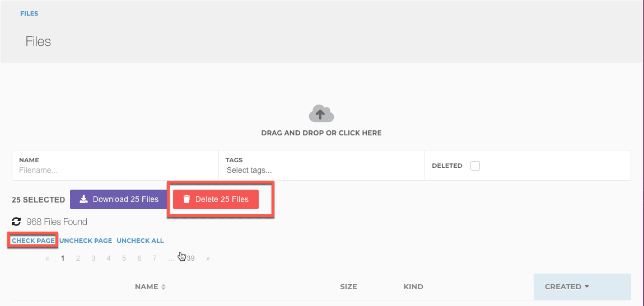
Task: Focus the Filename search field
Action: (x=115, y=170)
